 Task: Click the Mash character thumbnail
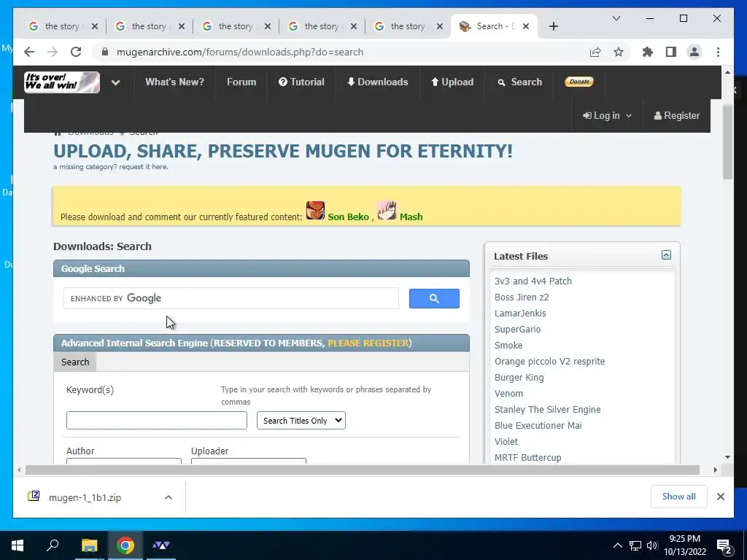click(387, 211)
